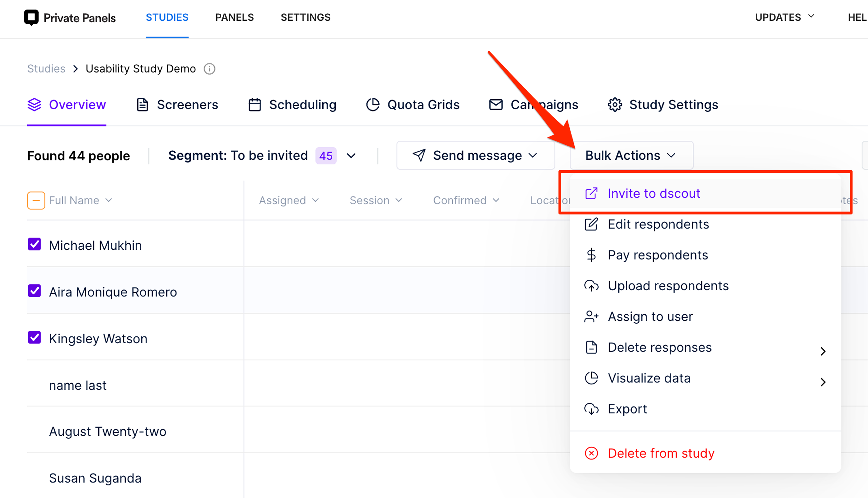868x498 pixels.
Task: Open the Send message dropdown
Action: click(x=476, y=155)
